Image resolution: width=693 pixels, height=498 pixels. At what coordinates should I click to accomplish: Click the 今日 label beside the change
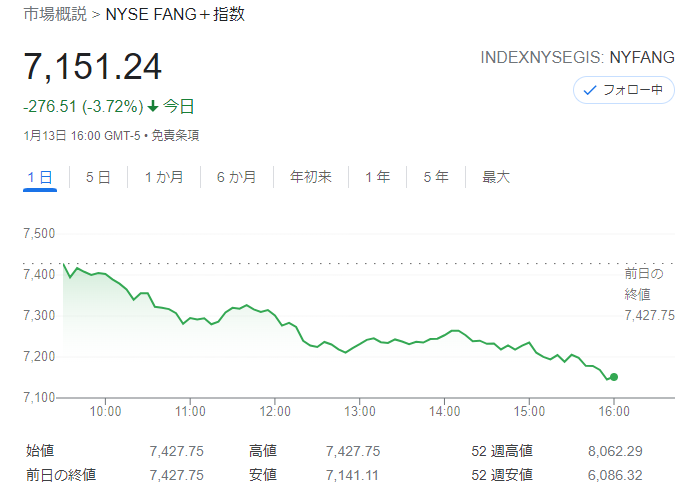[179, 106]
